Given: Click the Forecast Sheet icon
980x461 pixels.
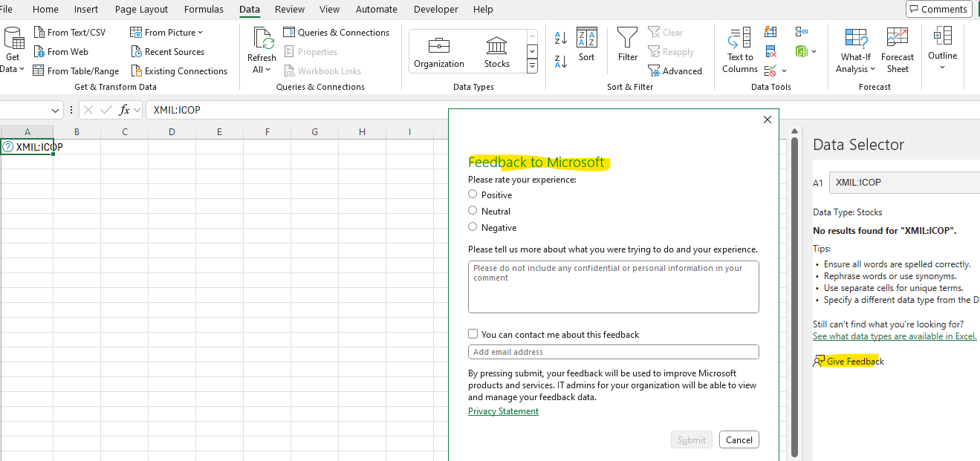Looking at the screenshot, I should pos(898,38).
